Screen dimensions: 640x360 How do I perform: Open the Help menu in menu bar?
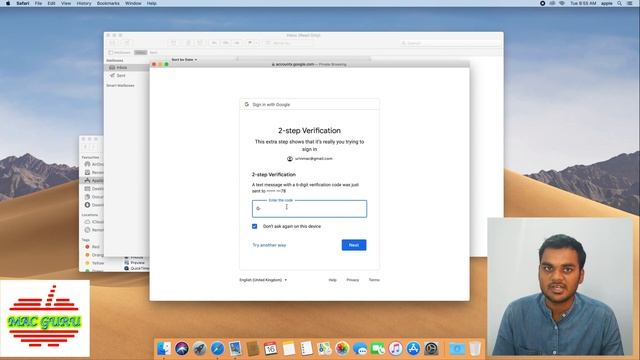click(x=152, y=3)
